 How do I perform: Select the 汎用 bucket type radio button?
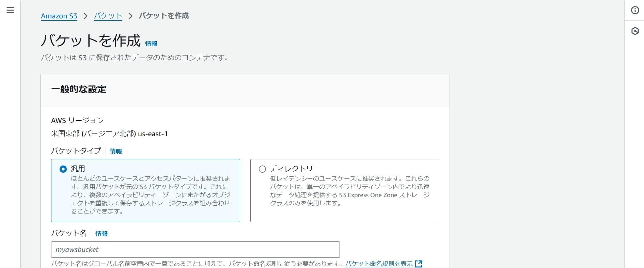click(x=63, y=169)
